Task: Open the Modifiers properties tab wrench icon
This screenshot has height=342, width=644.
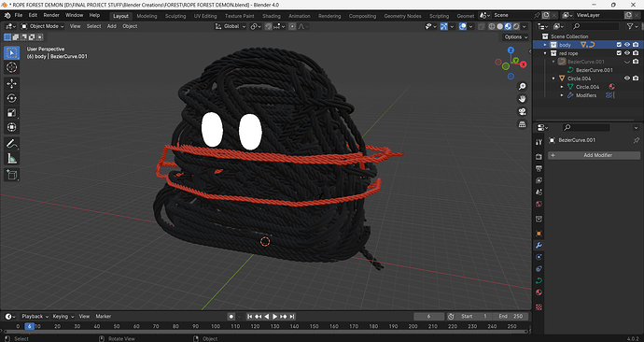Action: pyautogui.click(x=539, y=246)
